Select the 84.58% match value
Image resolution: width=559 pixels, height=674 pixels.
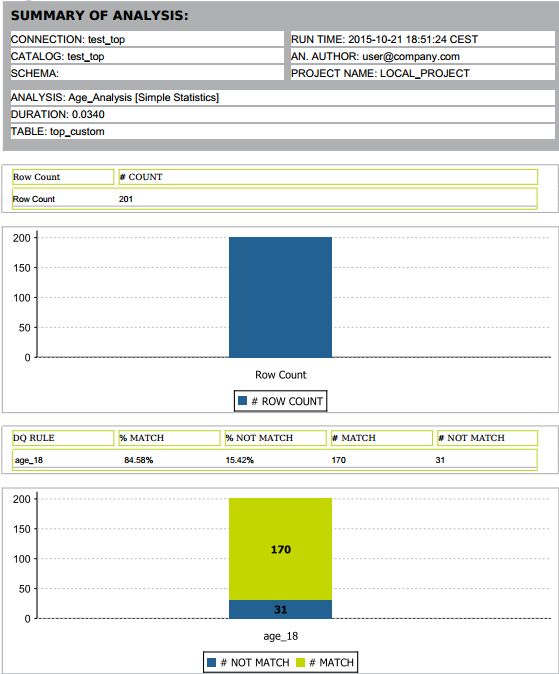pyautogui.click(x=138, y=460)
